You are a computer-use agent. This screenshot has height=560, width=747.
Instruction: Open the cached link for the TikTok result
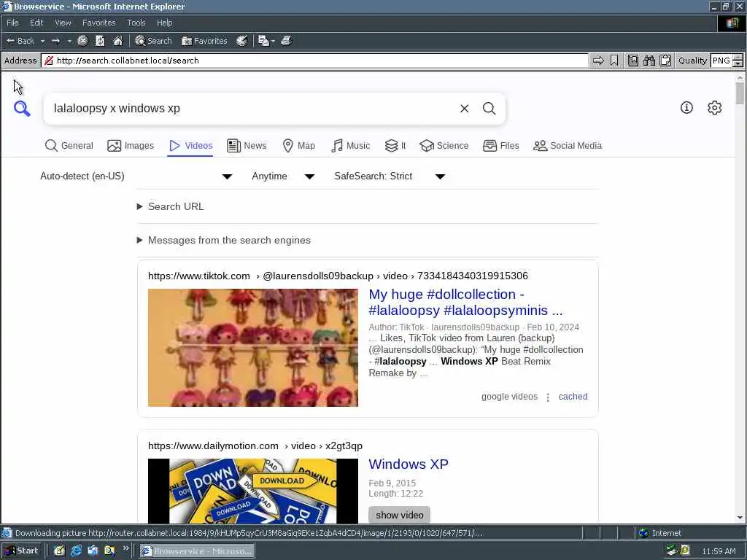click(x=573, y=397)
